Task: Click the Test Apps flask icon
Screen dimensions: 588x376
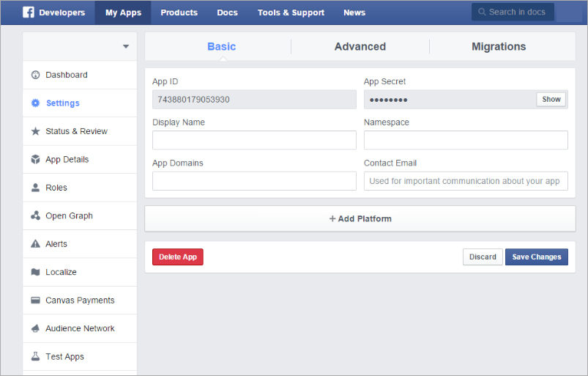Action: (35, 356)
